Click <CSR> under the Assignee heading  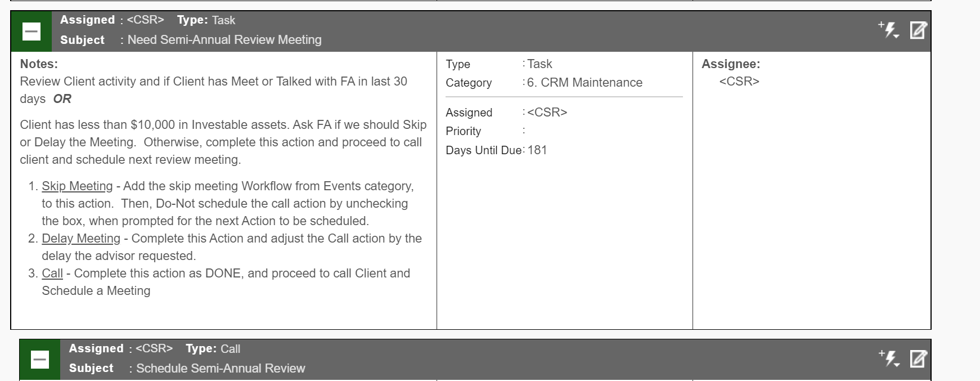(739, 82)
